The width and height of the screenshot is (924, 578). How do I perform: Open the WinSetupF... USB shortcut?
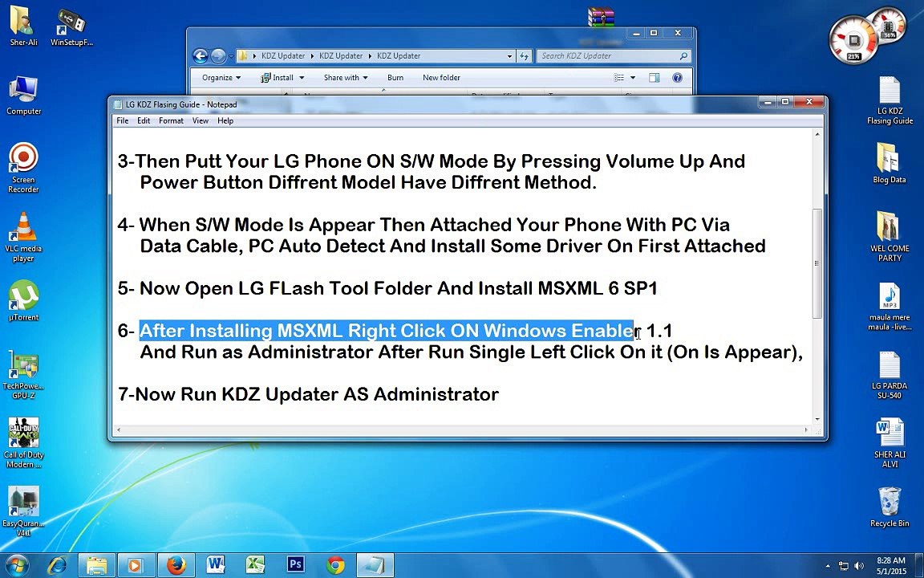click(x=71, y=26)
